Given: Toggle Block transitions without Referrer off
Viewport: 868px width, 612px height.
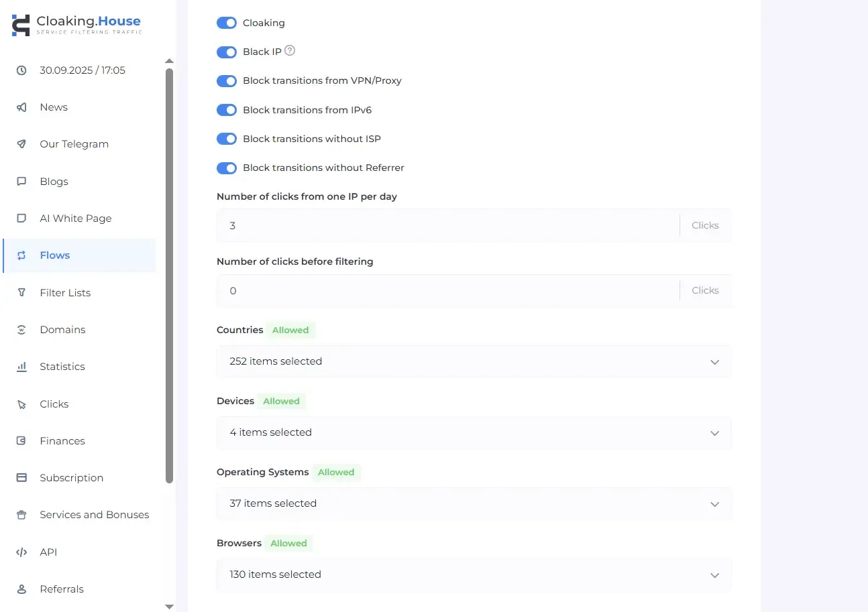Looking at the screenshot, I should pos(227,168).
